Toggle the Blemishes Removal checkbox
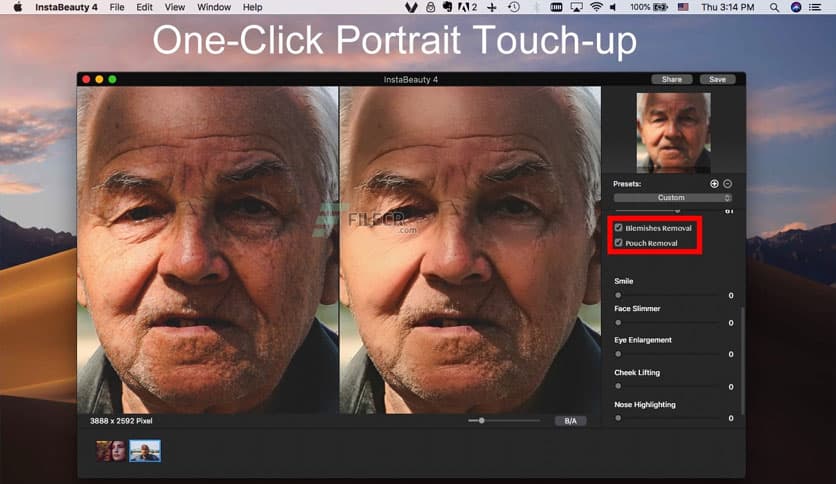Screen dimensions: 836x484 [618, 228]
